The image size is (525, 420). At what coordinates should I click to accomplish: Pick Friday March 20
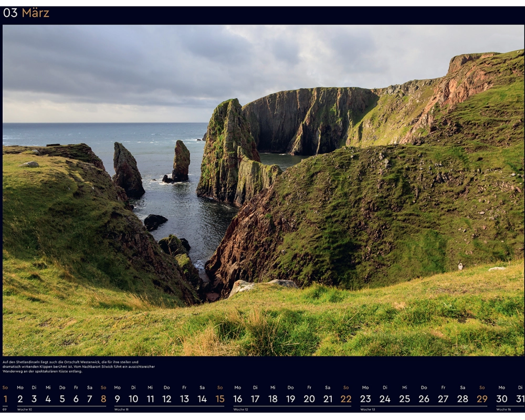click(309, 399)
